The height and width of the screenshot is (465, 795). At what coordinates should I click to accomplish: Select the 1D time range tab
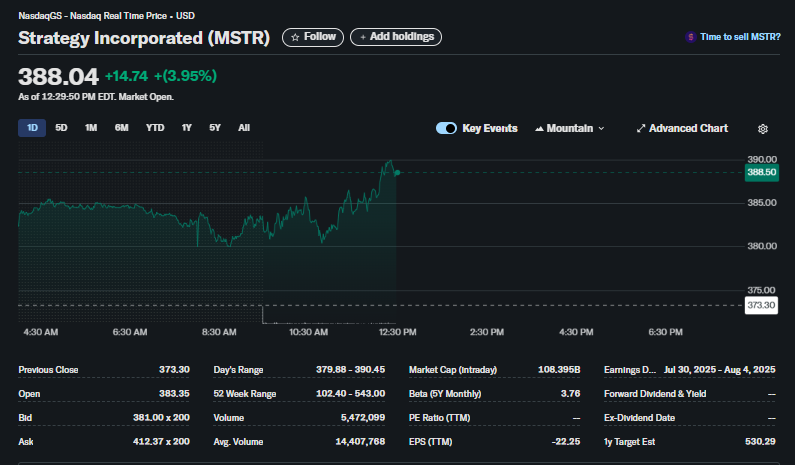point(32,128)
